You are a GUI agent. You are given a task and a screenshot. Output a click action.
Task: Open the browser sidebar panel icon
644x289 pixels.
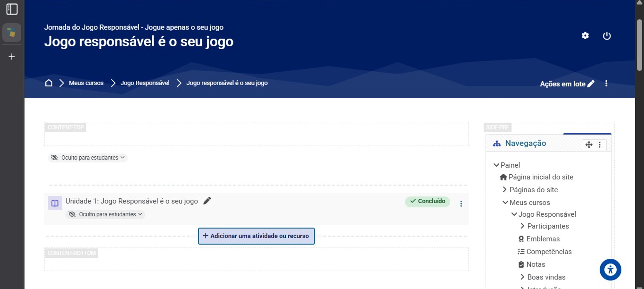[x=12, y=9]
